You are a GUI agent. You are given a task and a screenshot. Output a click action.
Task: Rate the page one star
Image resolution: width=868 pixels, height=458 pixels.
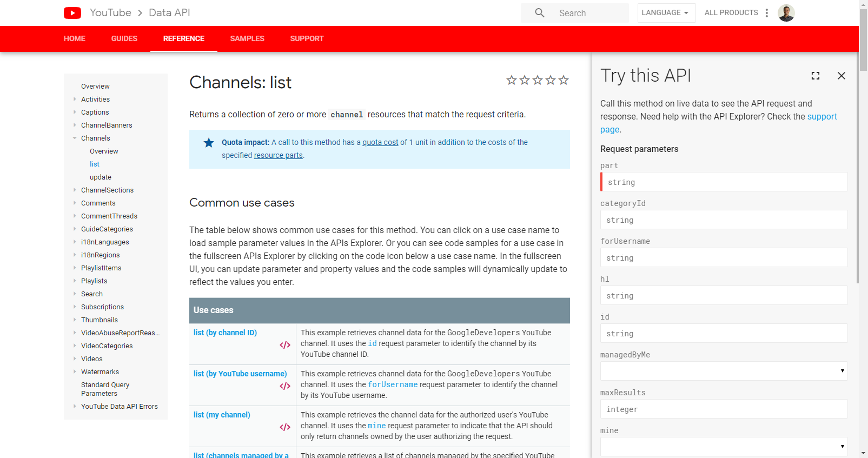click(x=512, y=80)
